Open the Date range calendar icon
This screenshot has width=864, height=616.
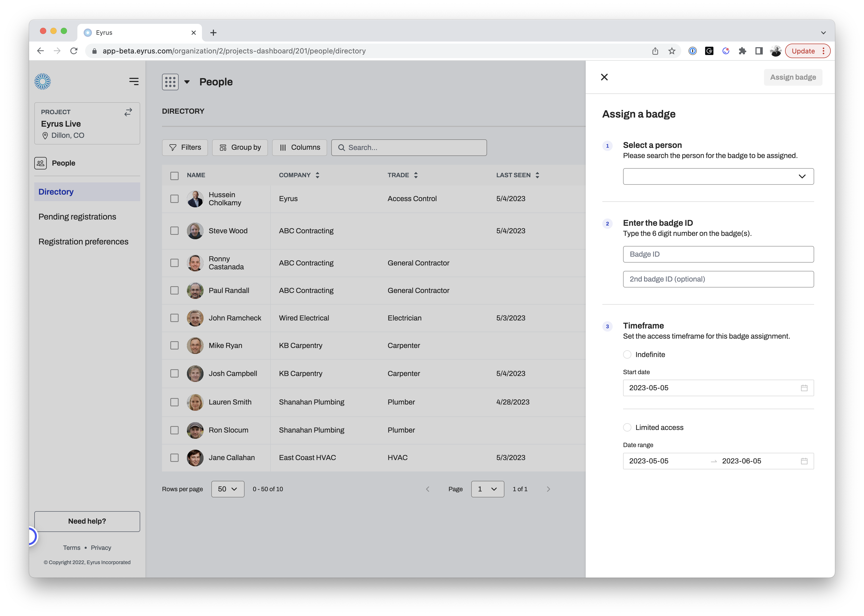point(804,461)
